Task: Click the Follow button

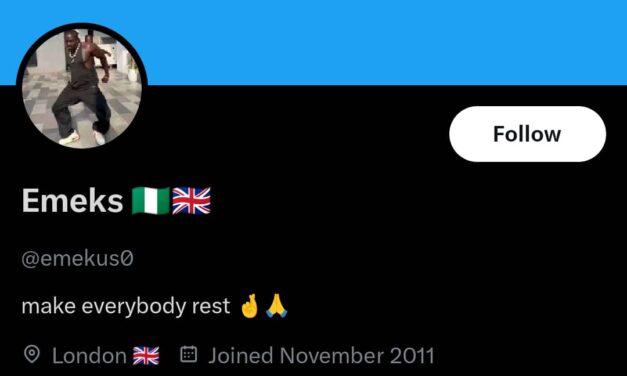Action: pyautogui.click(x=527, y=134)
